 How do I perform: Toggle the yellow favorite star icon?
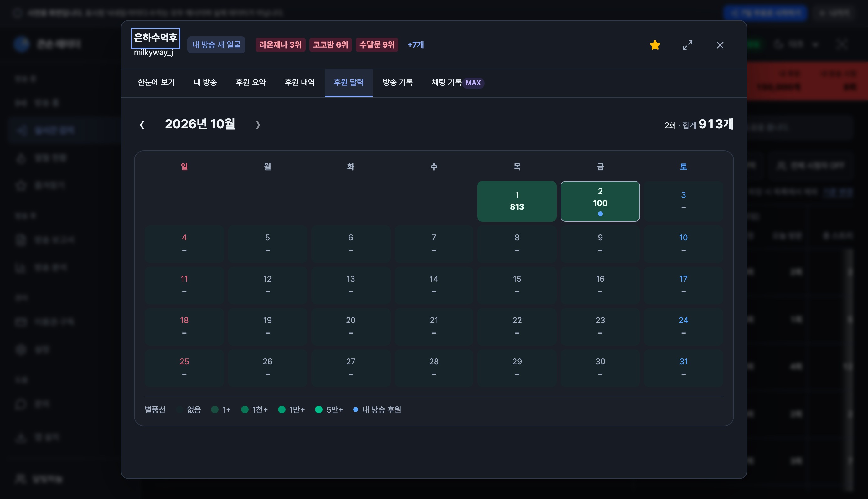655,45
